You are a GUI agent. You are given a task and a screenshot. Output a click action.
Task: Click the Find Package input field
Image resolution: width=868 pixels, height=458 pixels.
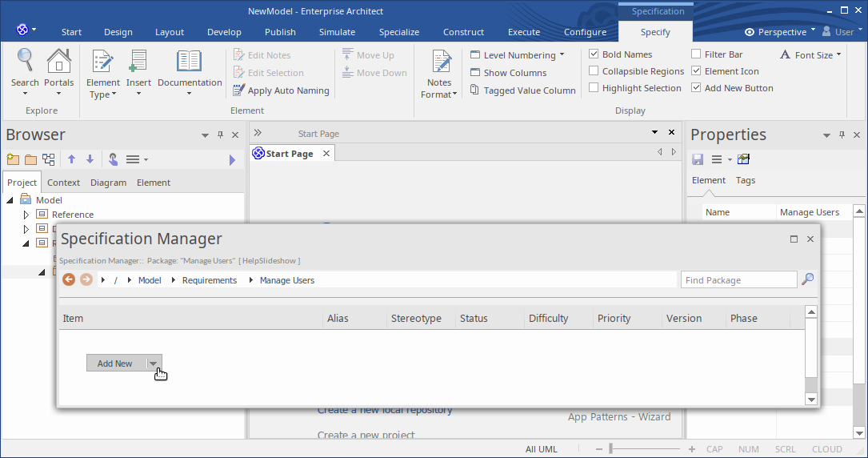[x=739, y=280]
